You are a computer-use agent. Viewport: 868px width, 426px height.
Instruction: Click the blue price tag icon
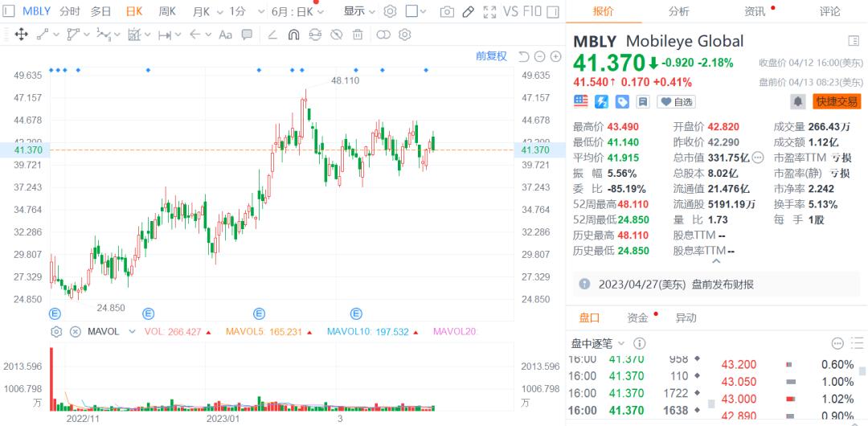click(x=622, y=101)
